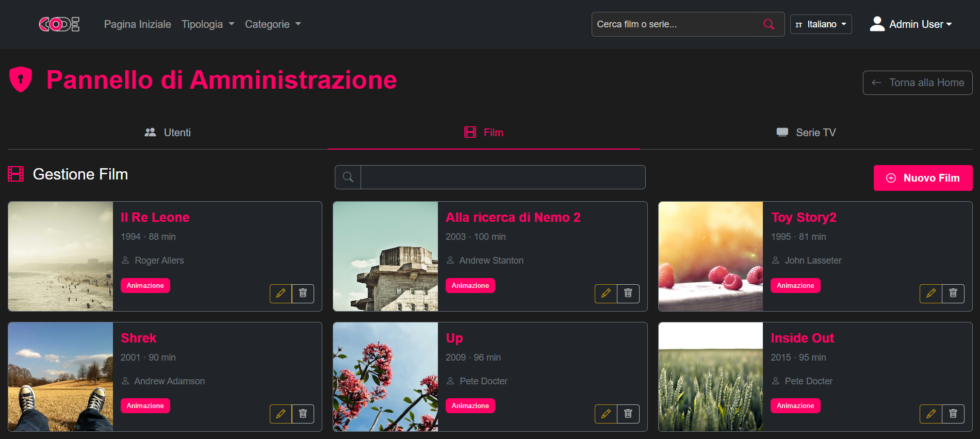This screenshot has width=980, height=439.
Task: Open the Tipologia dropdown menu
Action: click(208, 24)
